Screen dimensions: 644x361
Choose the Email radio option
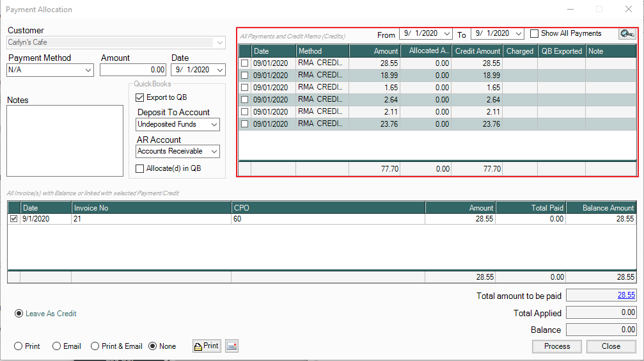click(x=56, y=346)
